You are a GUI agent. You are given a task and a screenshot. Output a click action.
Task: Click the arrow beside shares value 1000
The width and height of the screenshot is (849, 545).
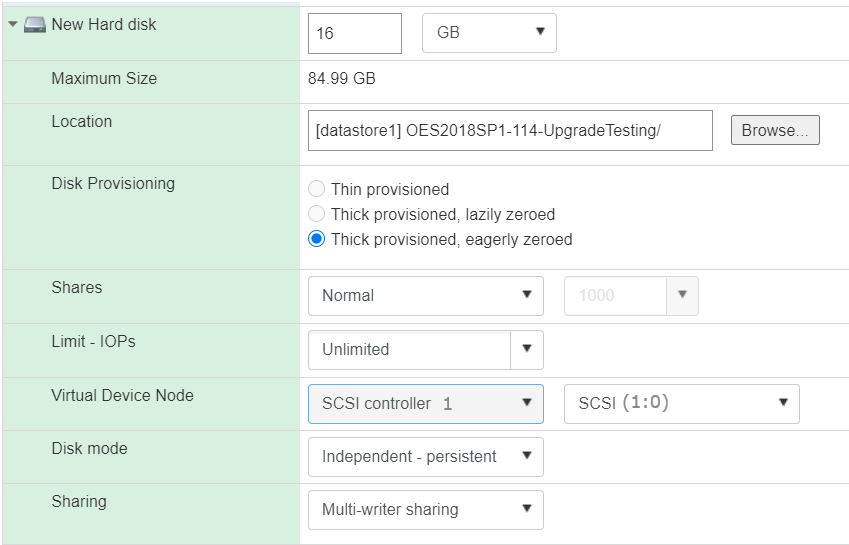pyautogui.click(x=683, y=295)
